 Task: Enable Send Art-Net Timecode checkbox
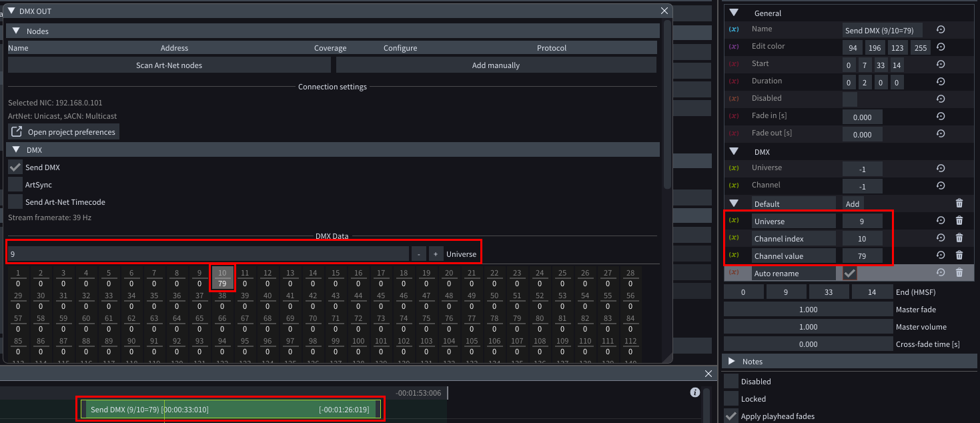(x=15, y=202)
